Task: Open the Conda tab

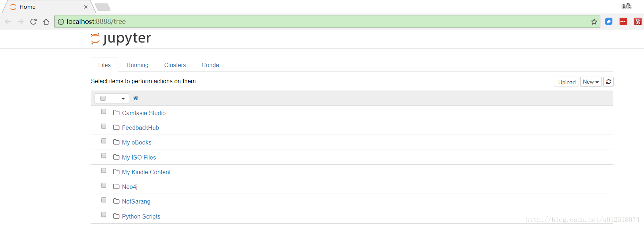Action: 210,65
